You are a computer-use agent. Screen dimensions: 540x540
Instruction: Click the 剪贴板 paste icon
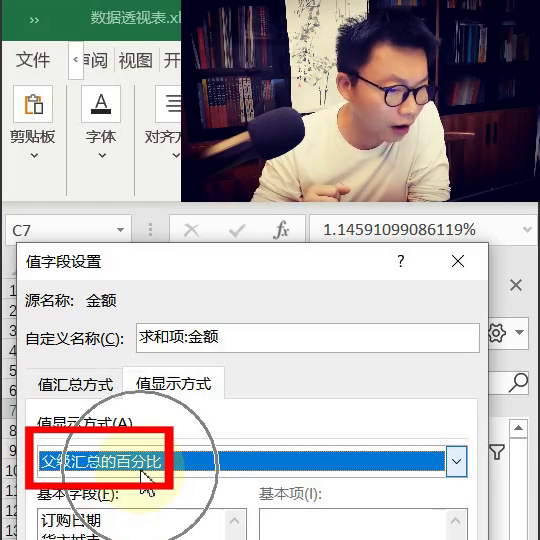click(x=33, y=104)
